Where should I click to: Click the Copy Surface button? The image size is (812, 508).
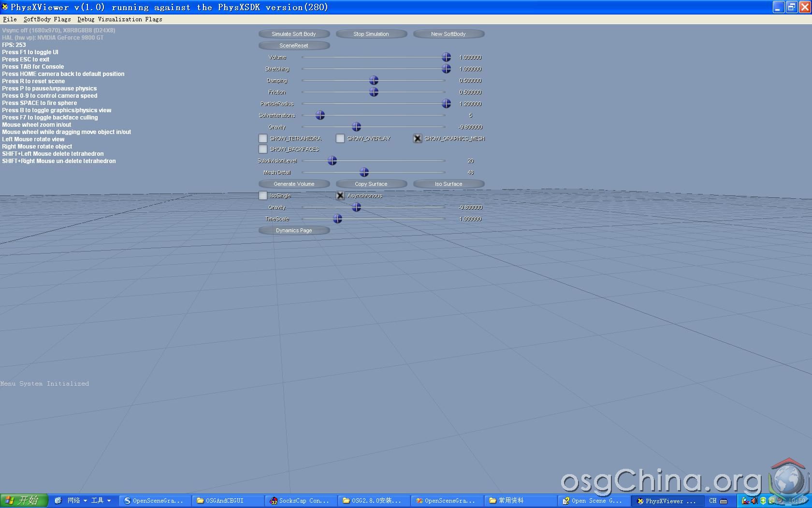(371, 184)
